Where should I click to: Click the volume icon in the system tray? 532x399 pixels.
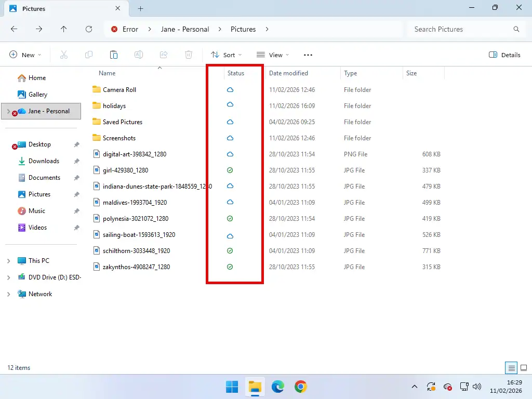[477, 387]
